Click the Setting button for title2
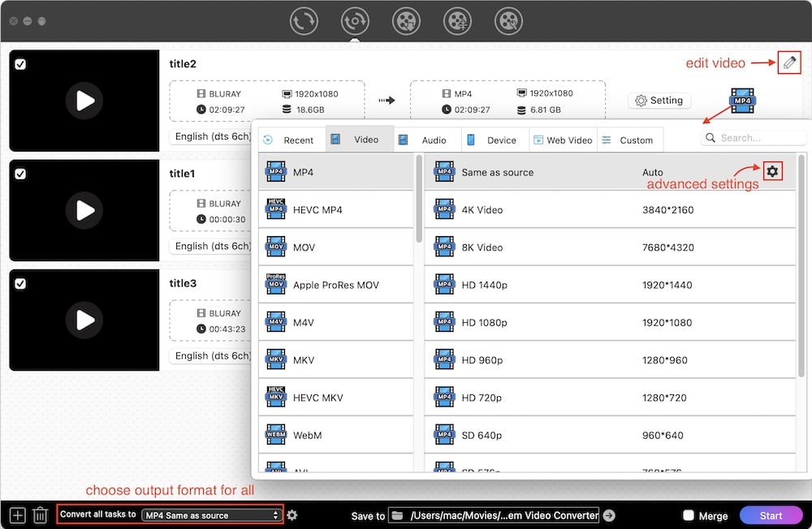This screenshot has width=812, height=529. 659,101
